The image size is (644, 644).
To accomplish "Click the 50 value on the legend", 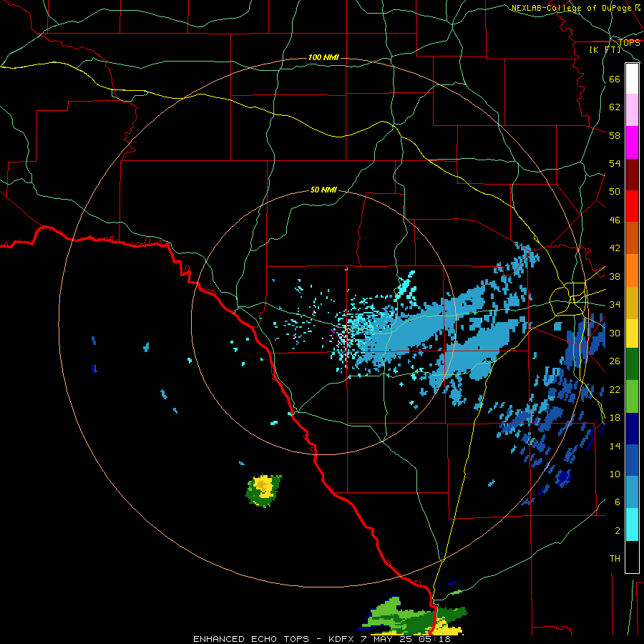I will tap(615, 192).
